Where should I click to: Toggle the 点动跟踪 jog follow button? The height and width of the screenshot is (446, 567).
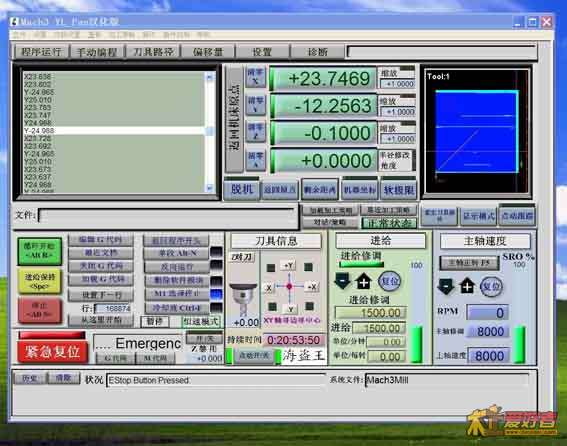[x=517, y=216]
